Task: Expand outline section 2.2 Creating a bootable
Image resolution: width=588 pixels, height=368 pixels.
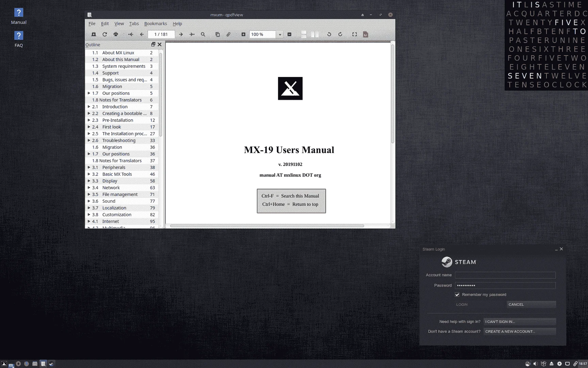Action: tap(89, 113)
